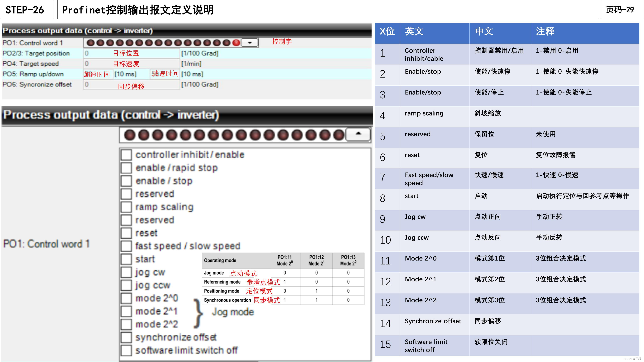644x362 pixels.
Task: Select the 'PO1: Control word 1' label in top panel
Action: pos(33,43)
